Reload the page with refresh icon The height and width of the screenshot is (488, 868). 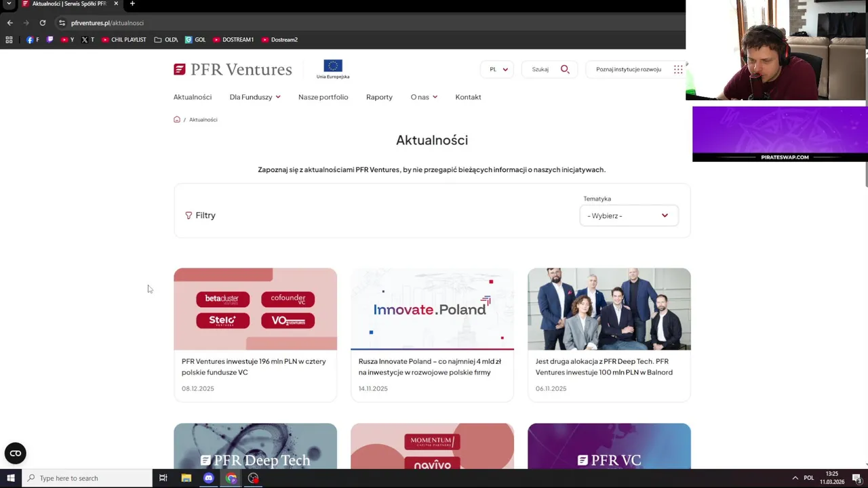pos(42,22)
